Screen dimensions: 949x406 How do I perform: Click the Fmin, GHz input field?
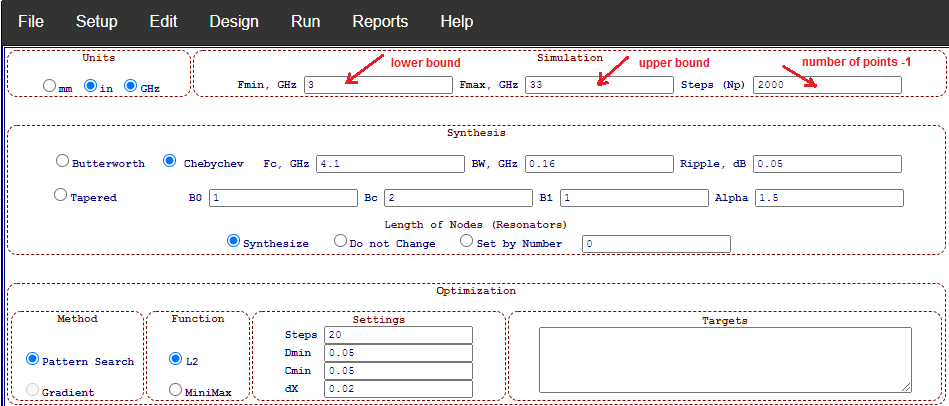click(x=378, y=85)
